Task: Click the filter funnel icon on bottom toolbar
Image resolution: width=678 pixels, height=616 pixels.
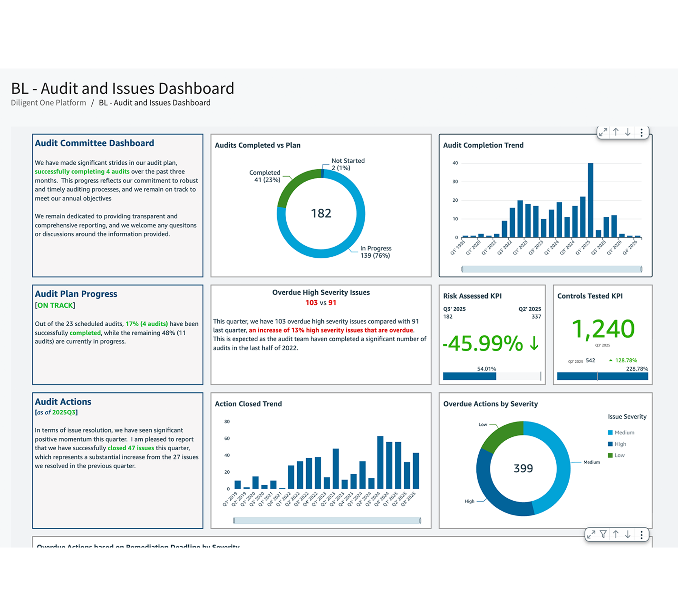Action: (x=604, y=534)
